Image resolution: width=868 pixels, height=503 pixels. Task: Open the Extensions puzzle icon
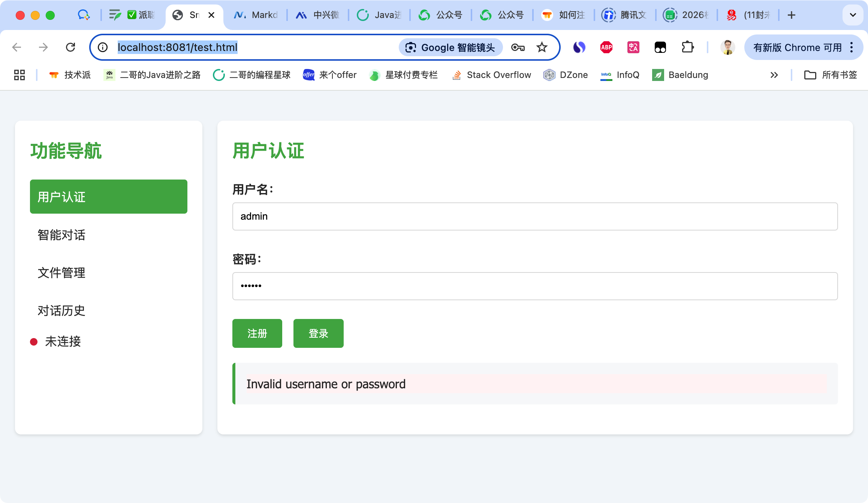coord(687,47)
